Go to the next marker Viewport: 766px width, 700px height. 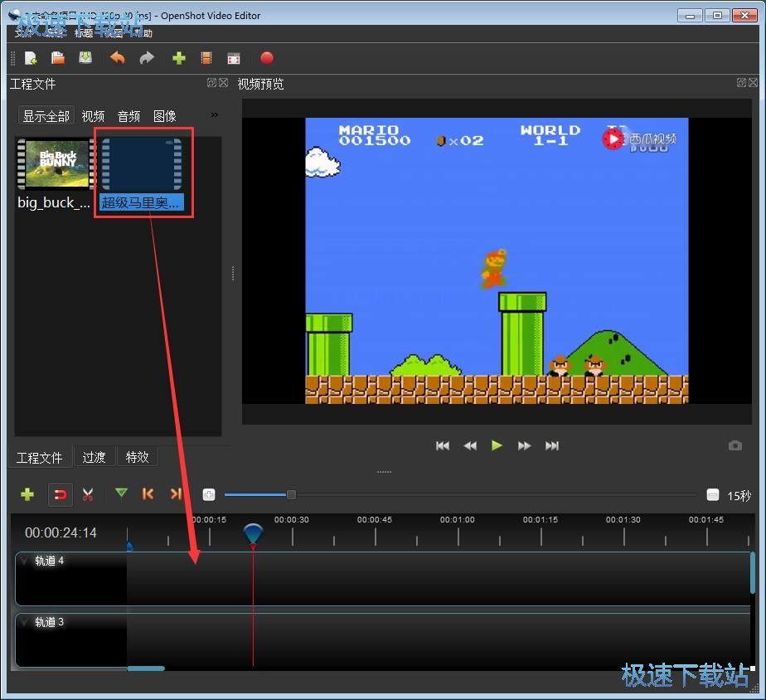pyautogui.click(x=176, y=493)
